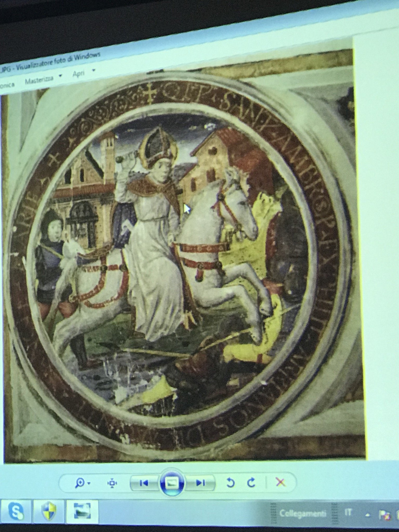Go to the next photo

pos(200,483)
